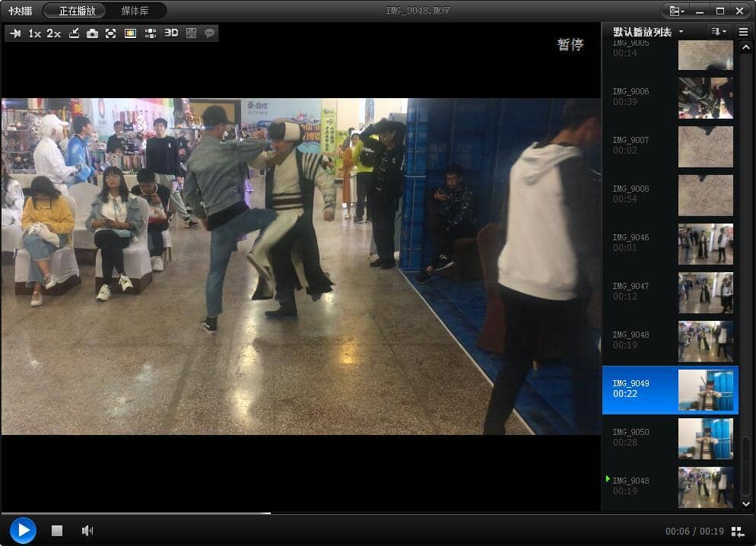Close the player window
This screenshot has width=756, height=546.
click(x=739, y=11)
